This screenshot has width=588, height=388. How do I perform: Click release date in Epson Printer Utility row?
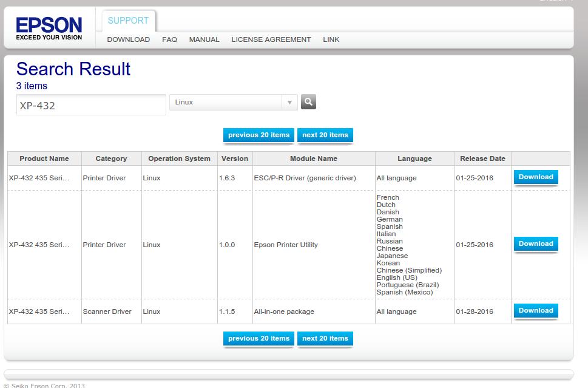[x=475, y=245]
